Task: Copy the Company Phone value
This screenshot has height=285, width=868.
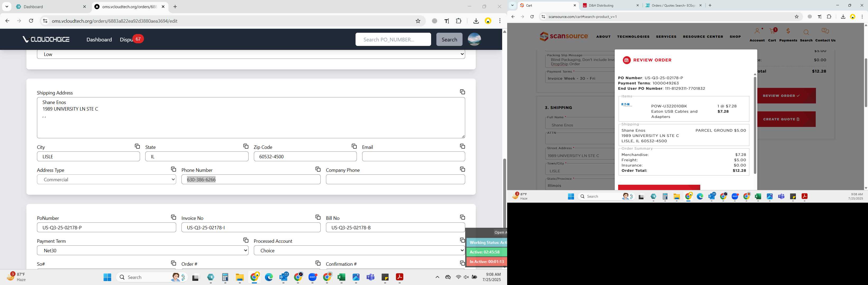Action: coord(462,169)
